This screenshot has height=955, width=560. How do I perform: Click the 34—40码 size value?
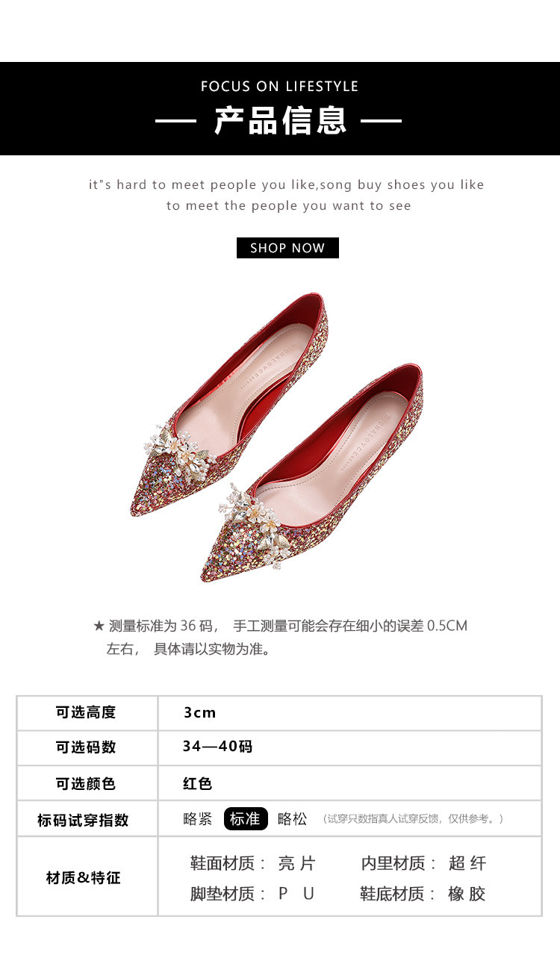pyautogui.click(x=217, y=747)
